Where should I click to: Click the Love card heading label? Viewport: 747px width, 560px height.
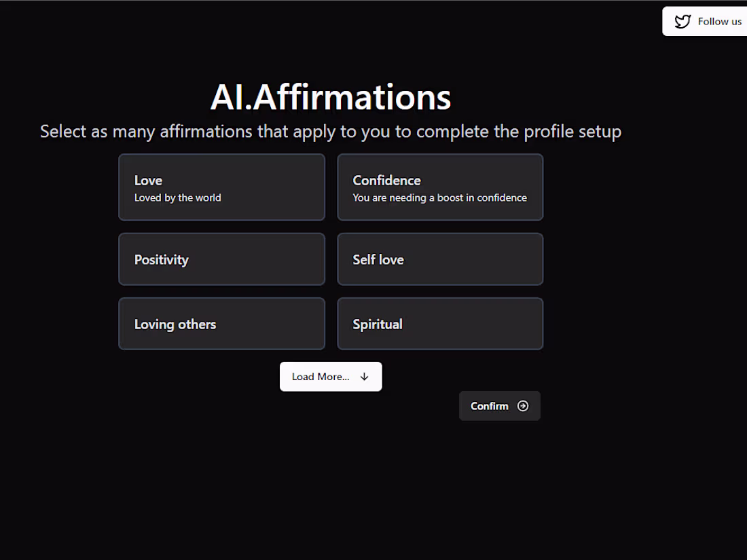click(x=148, y=180)
